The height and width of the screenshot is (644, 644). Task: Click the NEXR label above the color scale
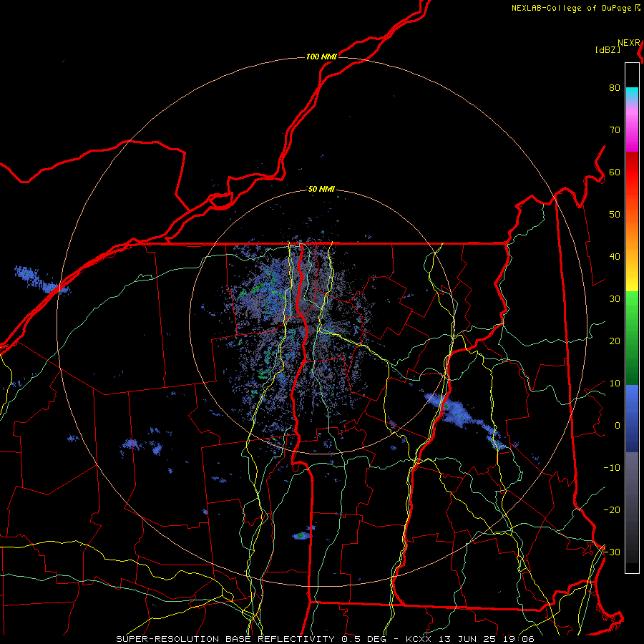coord(629,43)
